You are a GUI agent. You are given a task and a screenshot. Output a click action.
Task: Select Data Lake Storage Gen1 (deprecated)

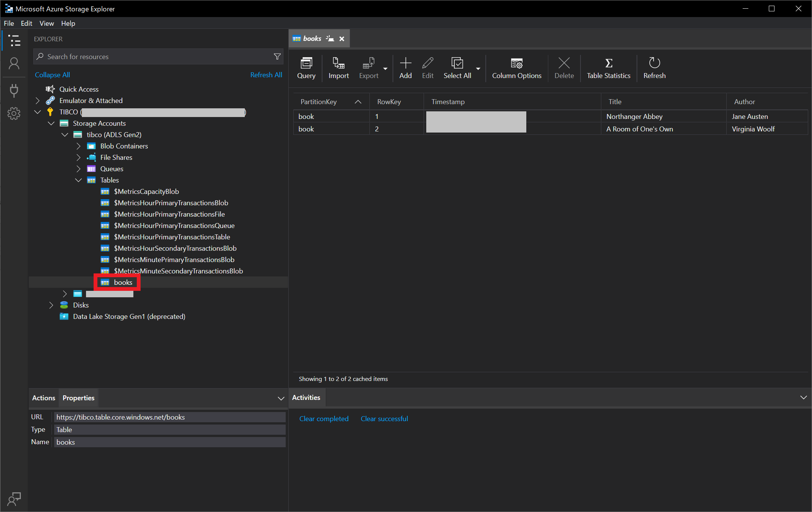pyautogui.click(x=129, y=316)
